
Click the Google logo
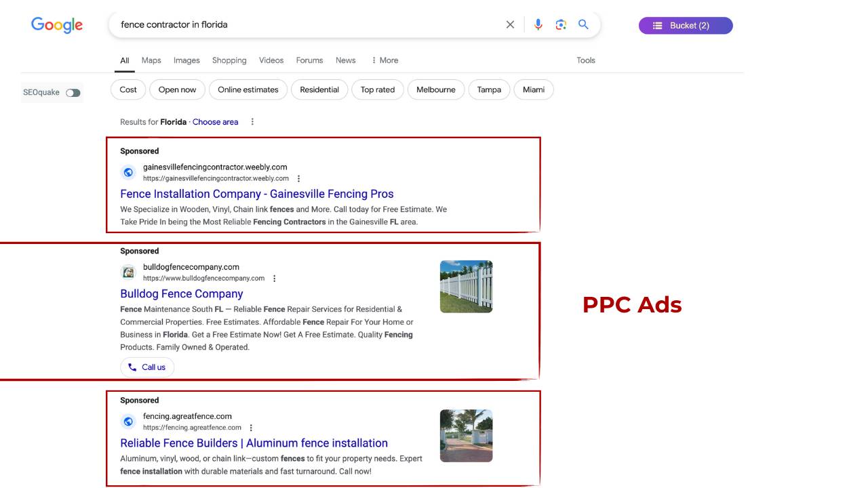57,25
